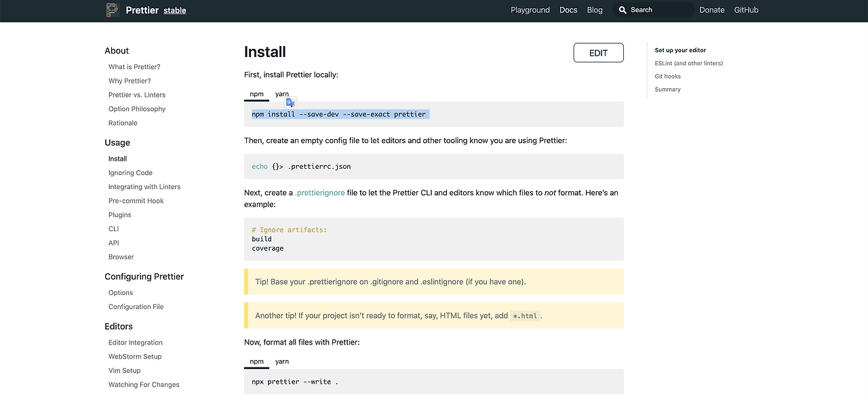
Task: Open Configuration File sidebar item
Action: [136, 306]
